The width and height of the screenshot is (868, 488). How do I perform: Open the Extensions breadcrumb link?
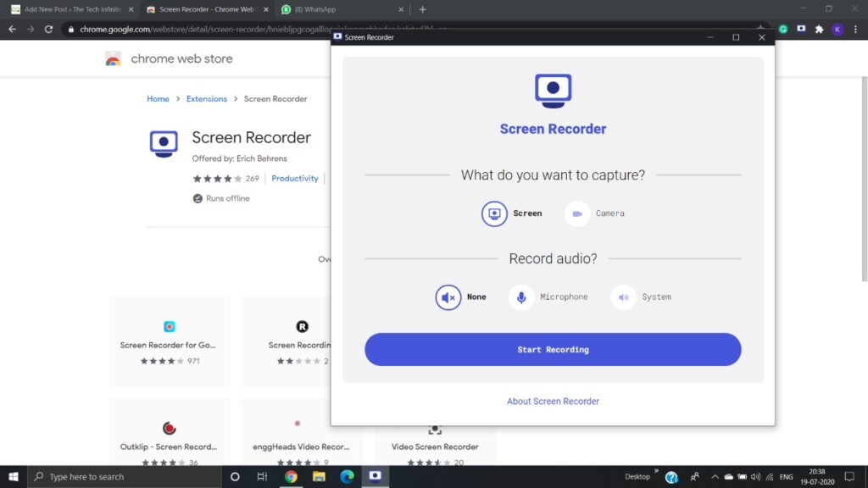[207, 98]
